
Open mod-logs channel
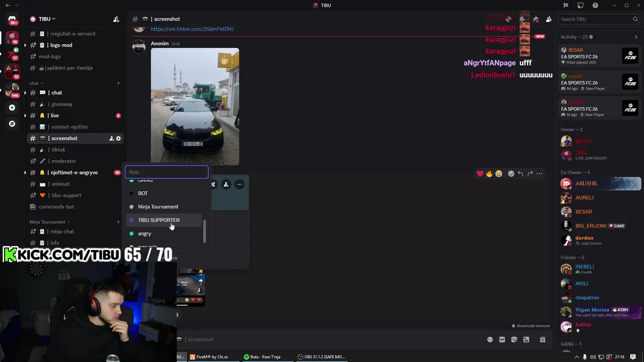coord(74,56)
